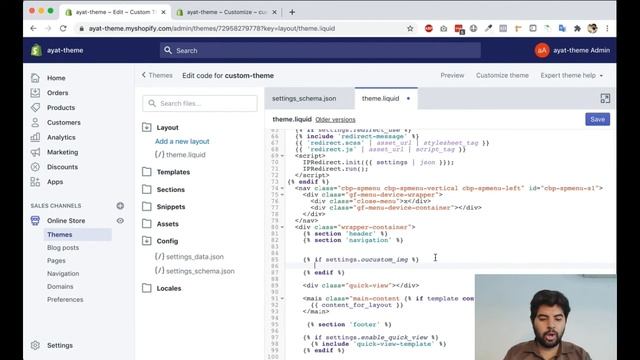Expand the Templates folder
Screen dimensions: 640x360
[x=147, y=172]
